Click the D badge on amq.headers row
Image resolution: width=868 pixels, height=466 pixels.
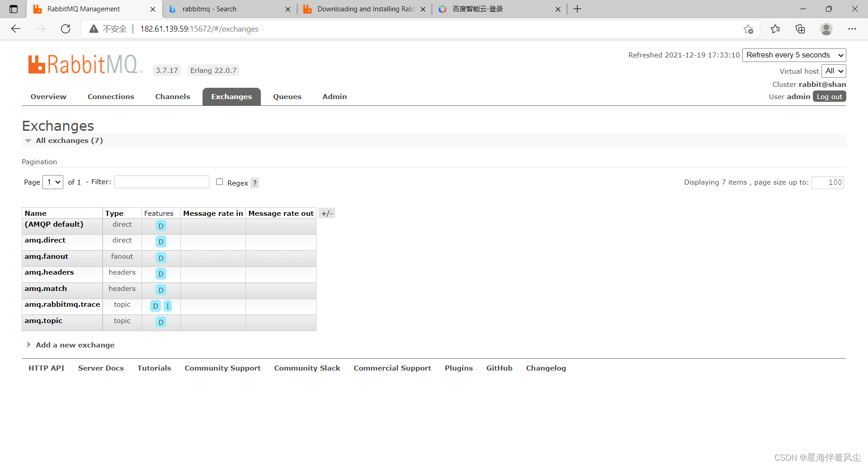click(160, 274)
